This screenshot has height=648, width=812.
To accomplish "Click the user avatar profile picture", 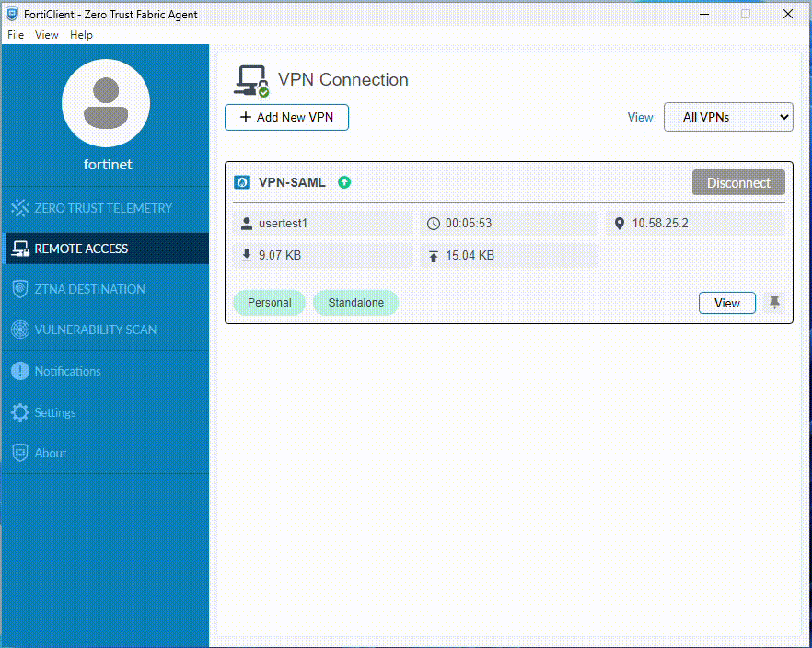I will coord(106,103).
